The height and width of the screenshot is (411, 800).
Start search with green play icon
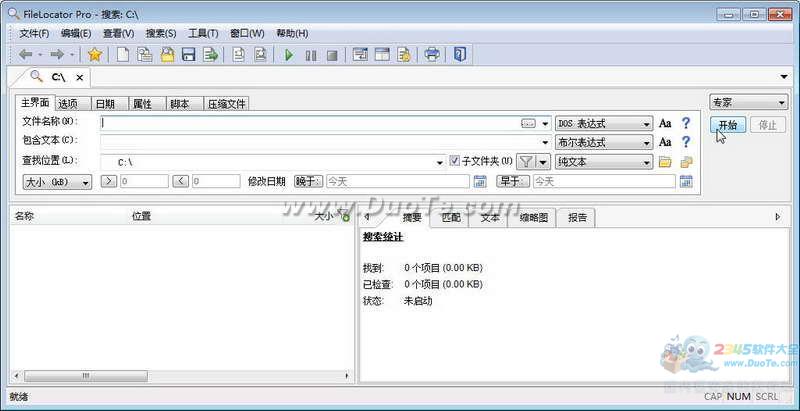tap(289, 55)
